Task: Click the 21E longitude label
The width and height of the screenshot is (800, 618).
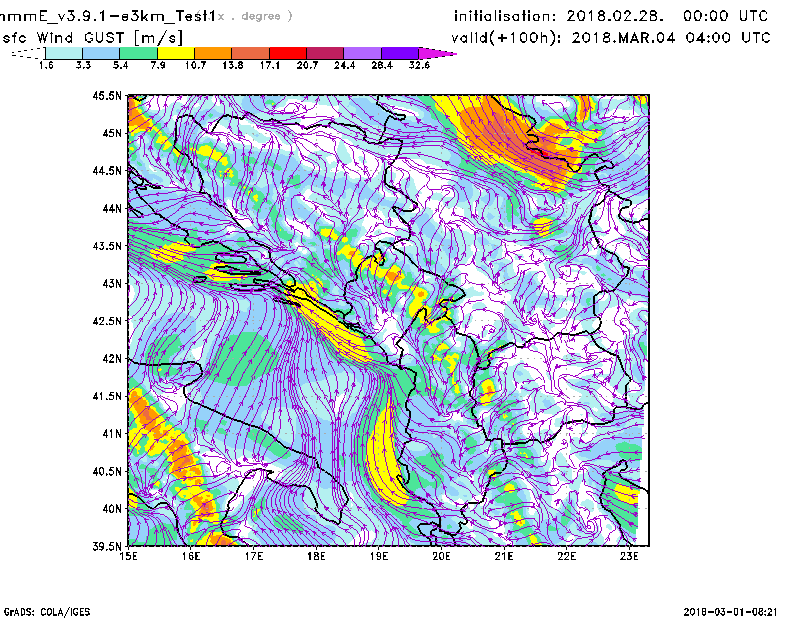Action: [x=504, y=556]
